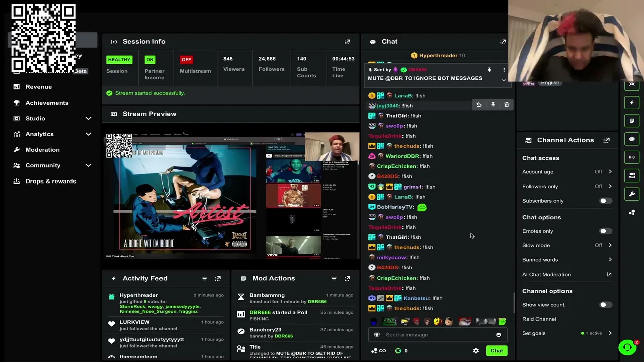Open Achievements in the sidebar
The width and height of the screenshot is (644, 362).
click(47, 103)
